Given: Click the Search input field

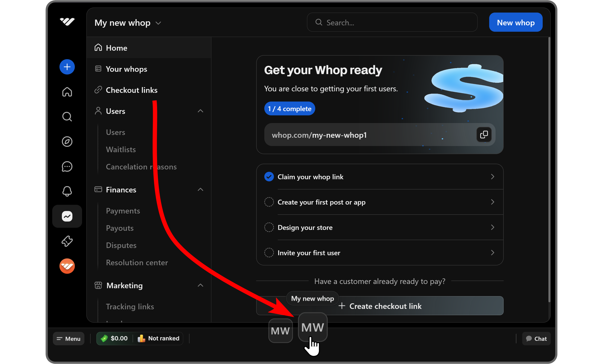Looking at the screenshot, I should [396, 23].
